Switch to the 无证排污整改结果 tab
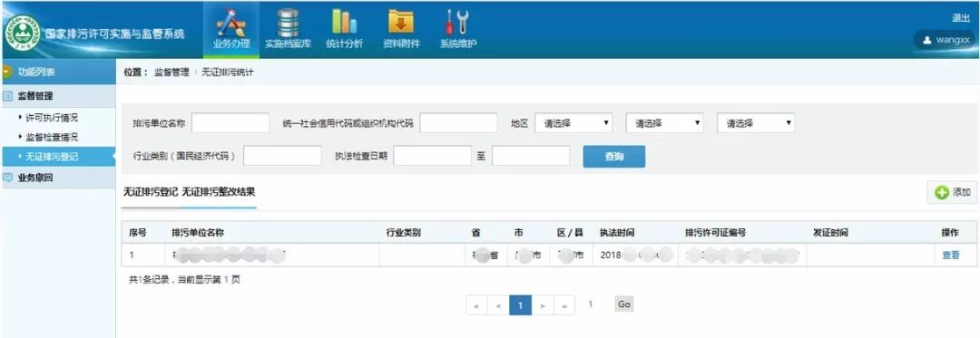This screenshot has height=338, width=980. [219, 192]
